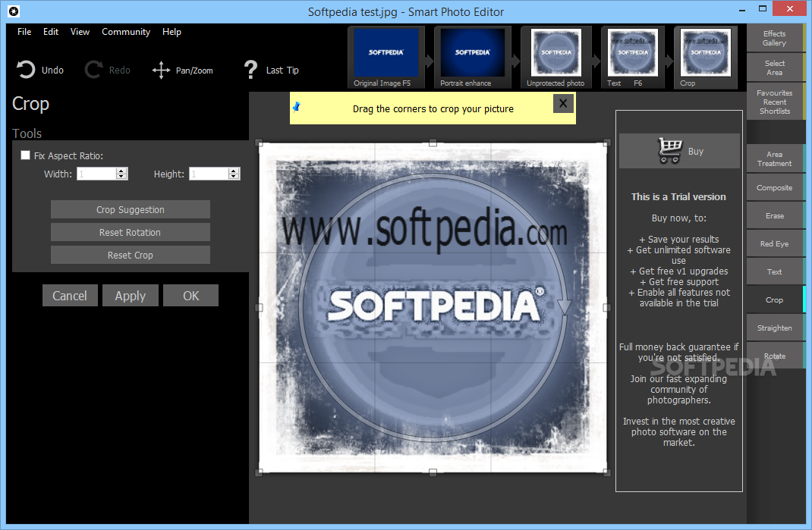Confirm crop with OK button
This screenshot has width=812, height=530.
(x=190, y=296)
